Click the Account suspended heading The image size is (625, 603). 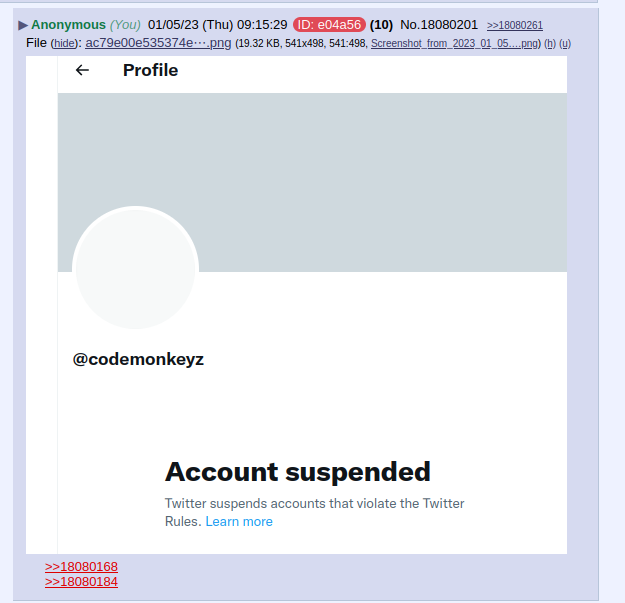click(298, 472)
